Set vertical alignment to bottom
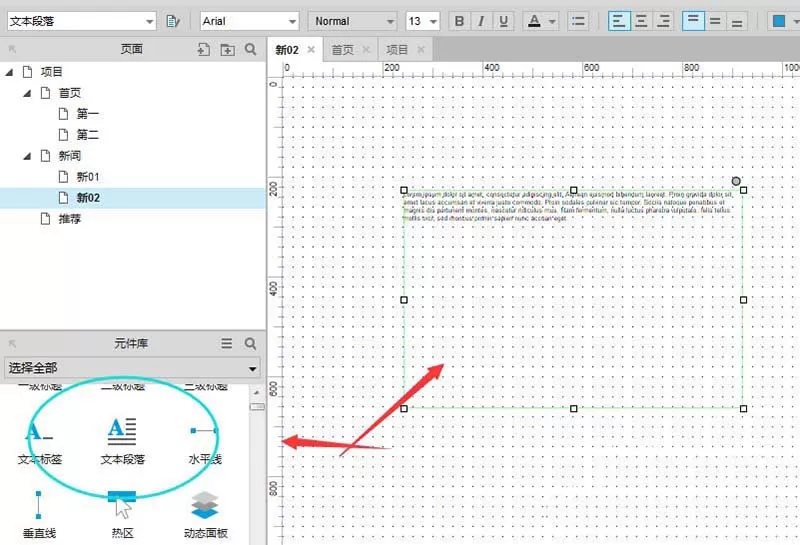 tap(737, 21)
